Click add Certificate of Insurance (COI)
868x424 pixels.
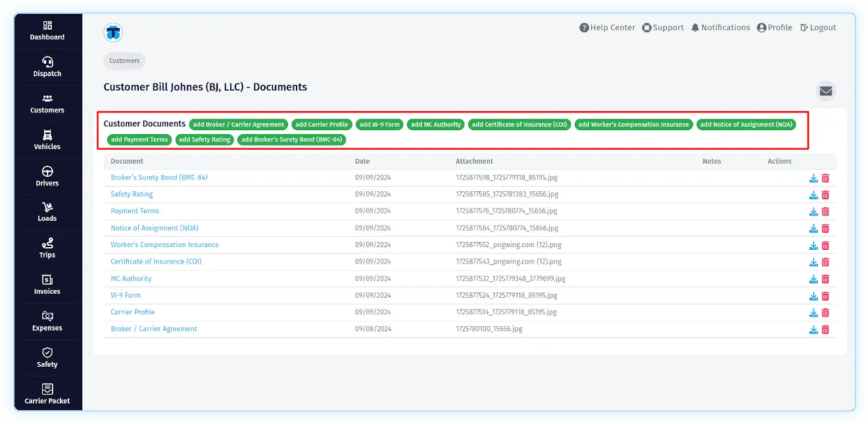point(519,124)
